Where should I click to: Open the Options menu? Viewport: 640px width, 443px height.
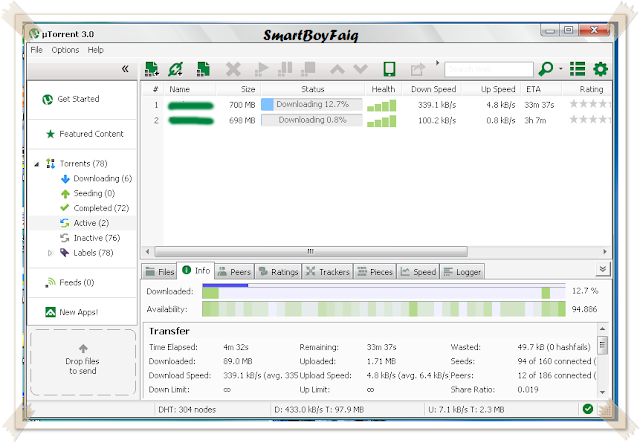click(65, 50)
